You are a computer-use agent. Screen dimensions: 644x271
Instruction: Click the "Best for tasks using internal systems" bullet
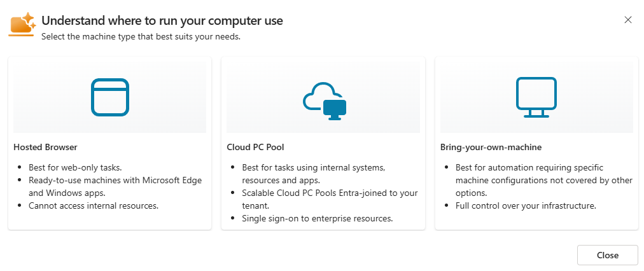[314, 174]
